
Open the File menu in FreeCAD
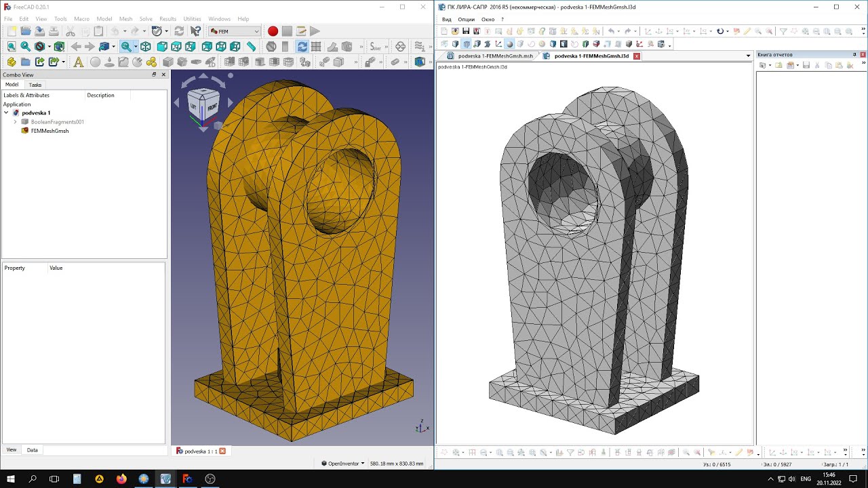click(x=8, y=19)
